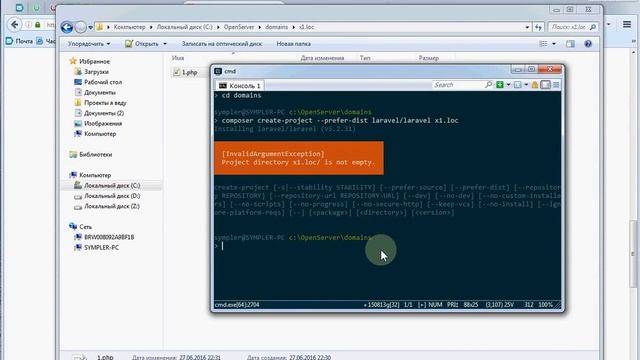Open the Открыть dropdown arrow
This screenshot has height=360, width=640.
pyautogui.click(x=165, y=44)
